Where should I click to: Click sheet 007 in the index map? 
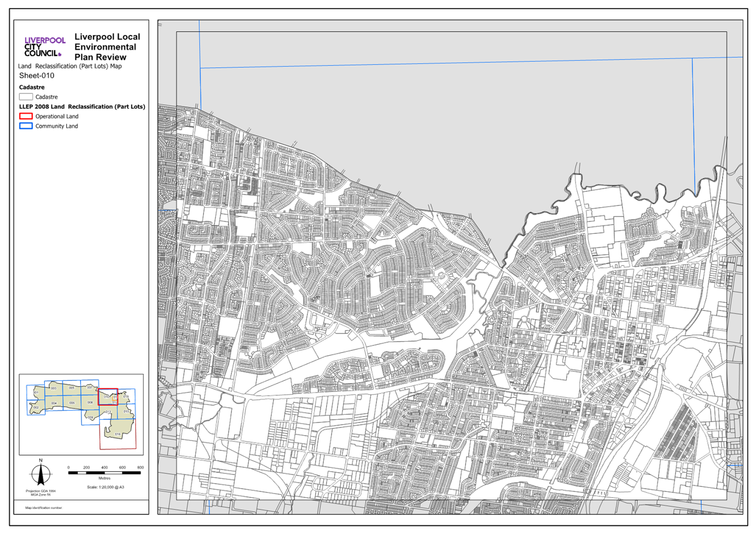pos(90,388)
